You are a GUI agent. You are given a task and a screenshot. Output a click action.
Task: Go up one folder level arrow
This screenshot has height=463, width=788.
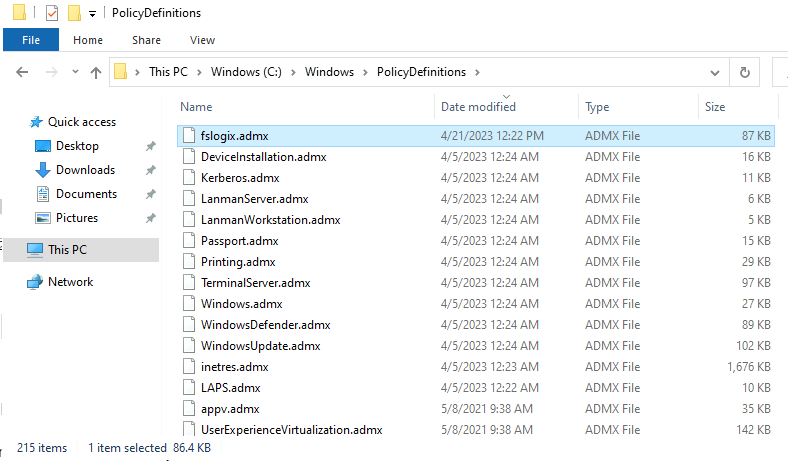click(95, 72)
